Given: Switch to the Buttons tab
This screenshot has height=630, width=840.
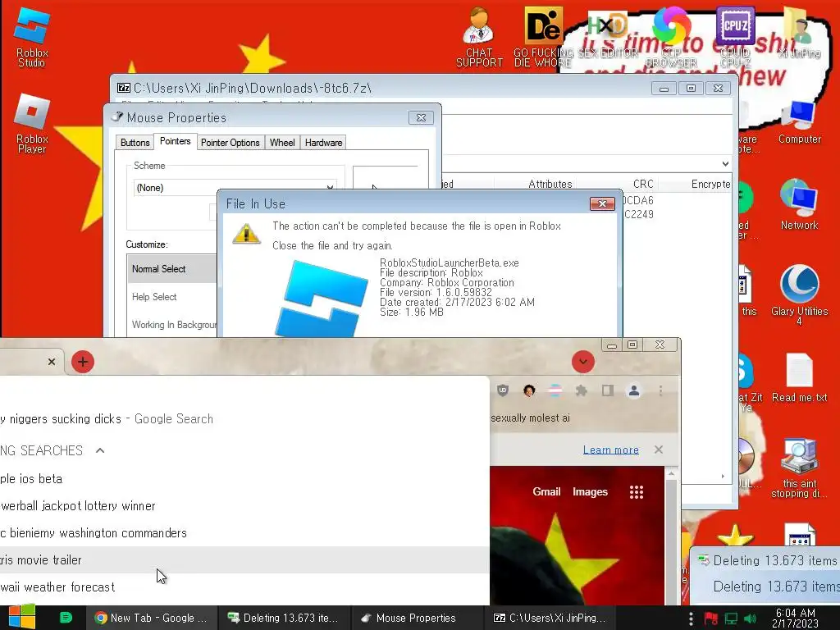Looking at the screenshot, I should [135, 143].
